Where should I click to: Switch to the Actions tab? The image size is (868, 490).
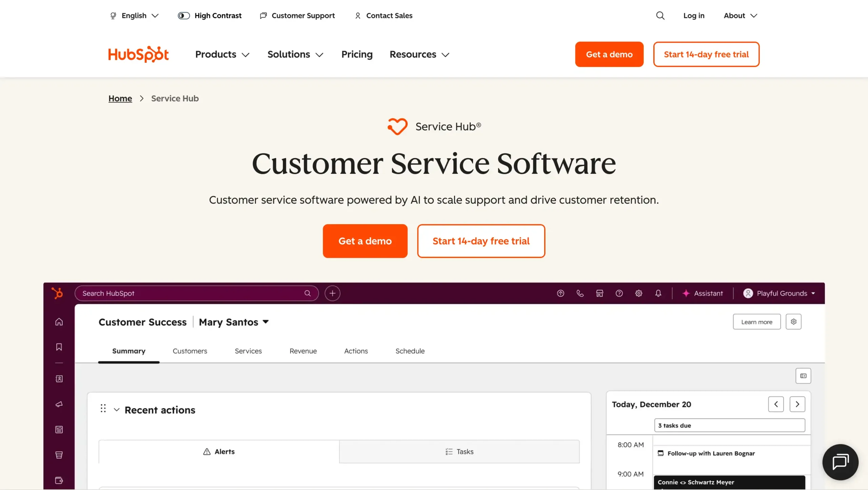tap(356, 351)
